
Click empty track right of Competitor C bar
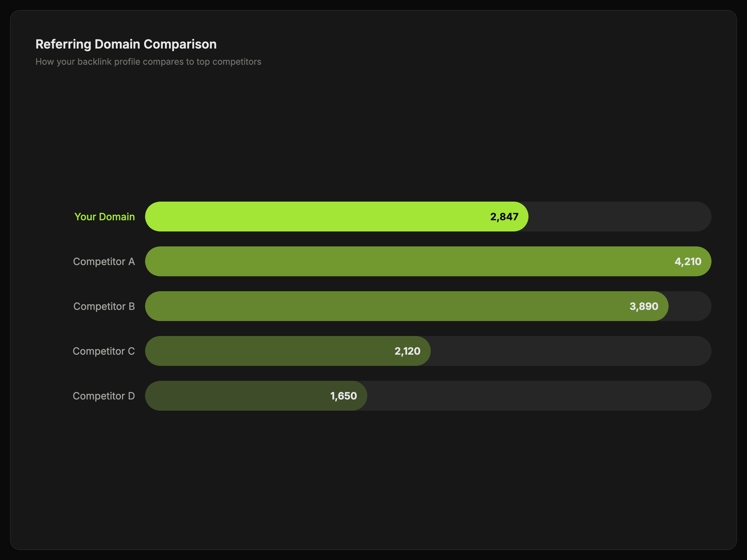(x=571, y=351)
